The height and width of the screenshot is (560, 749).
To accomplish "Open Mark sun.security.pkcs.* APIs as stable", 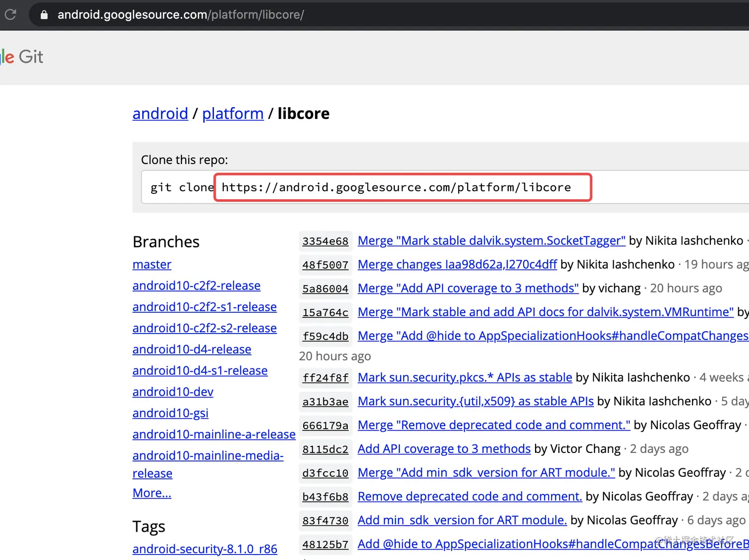I will 465,378.
